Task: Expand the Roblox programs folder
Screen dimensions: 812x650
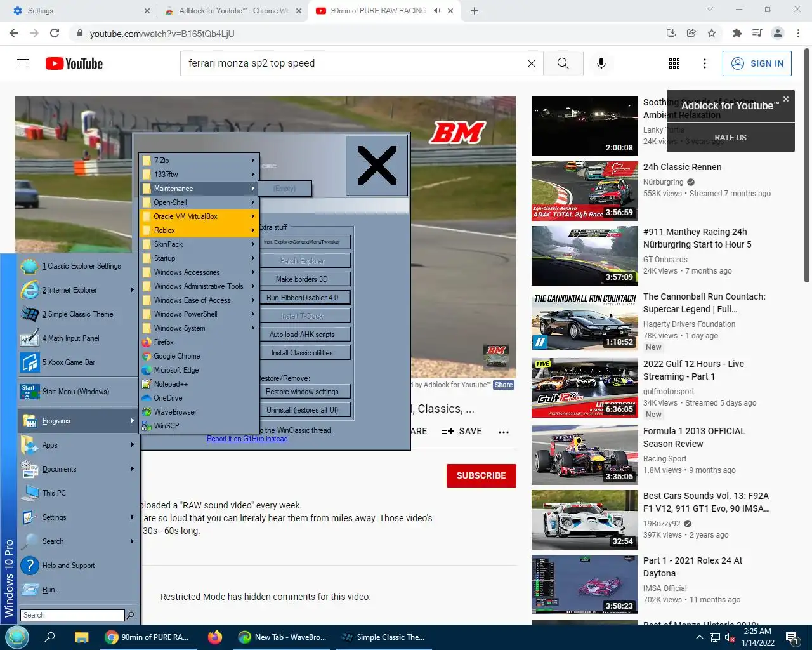Action: tap(199, 230)
